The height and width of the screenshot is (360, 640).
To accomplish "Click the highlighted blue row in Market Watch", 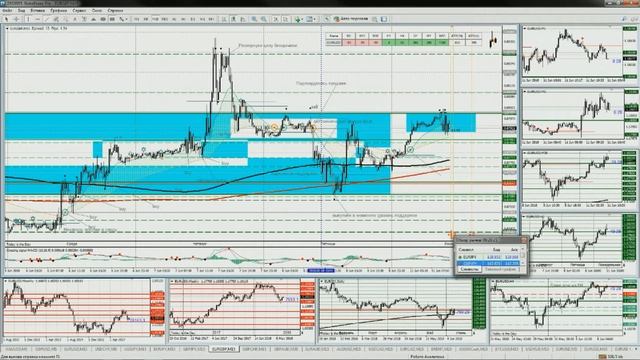I will click(488, 263).
